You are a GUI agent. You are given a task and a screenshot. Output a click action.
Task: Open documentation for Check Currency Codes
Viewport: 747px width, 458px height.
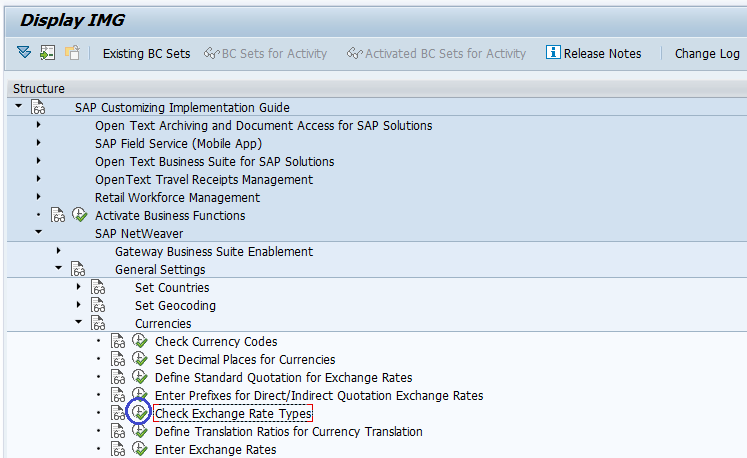point(118,341)
